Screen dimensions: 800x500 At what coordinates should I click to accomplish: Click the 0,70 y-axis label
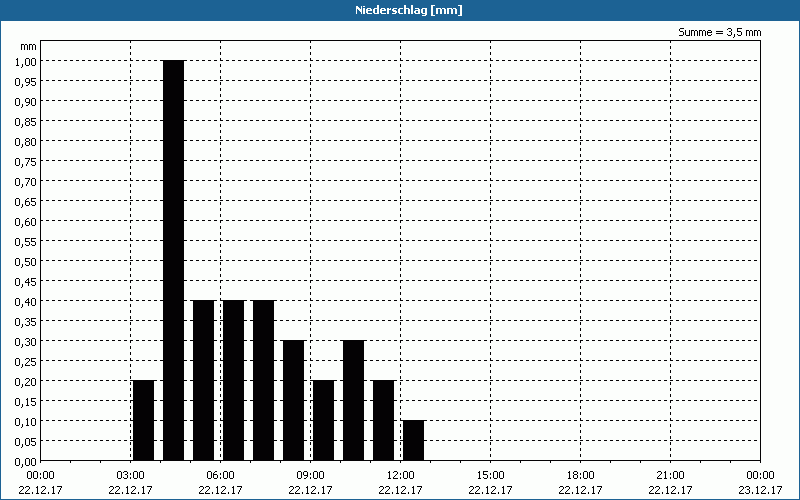(x=26, y=181)
